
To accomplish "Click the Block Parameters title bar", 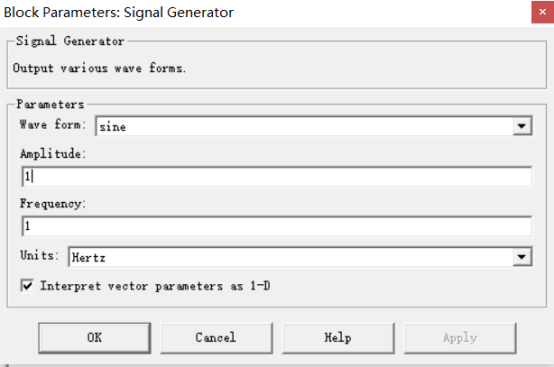I will pyautogui.click(x=265, y=12).
